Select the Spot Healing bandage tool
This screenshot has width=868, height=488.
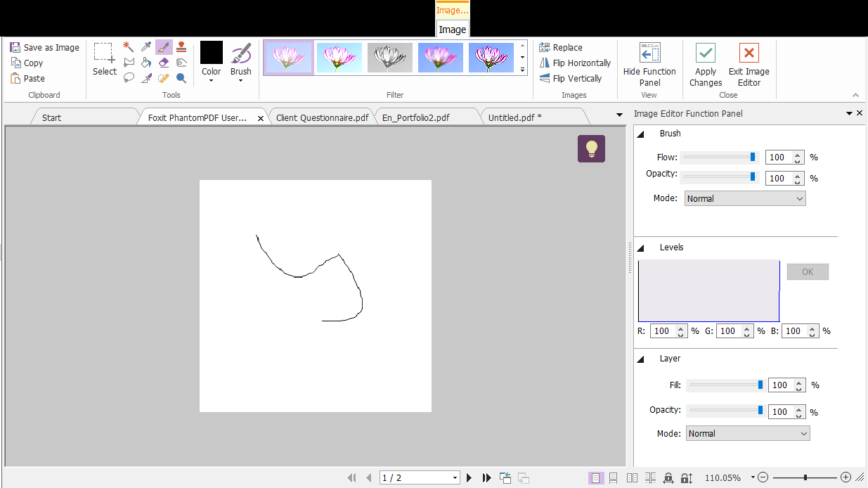(x=164, y=78)
